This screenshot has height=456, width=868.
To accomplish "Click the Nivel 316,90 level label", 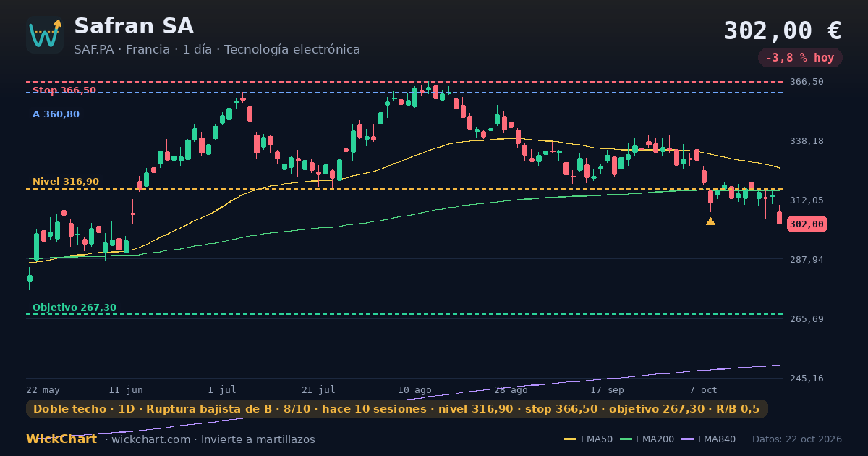I will coord(66,182).
